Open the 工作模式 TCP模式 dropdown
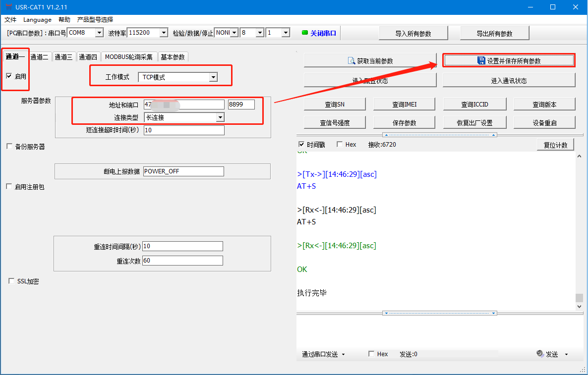The width and height of the screenshot is (588, 375). click(x=213, y=77)
